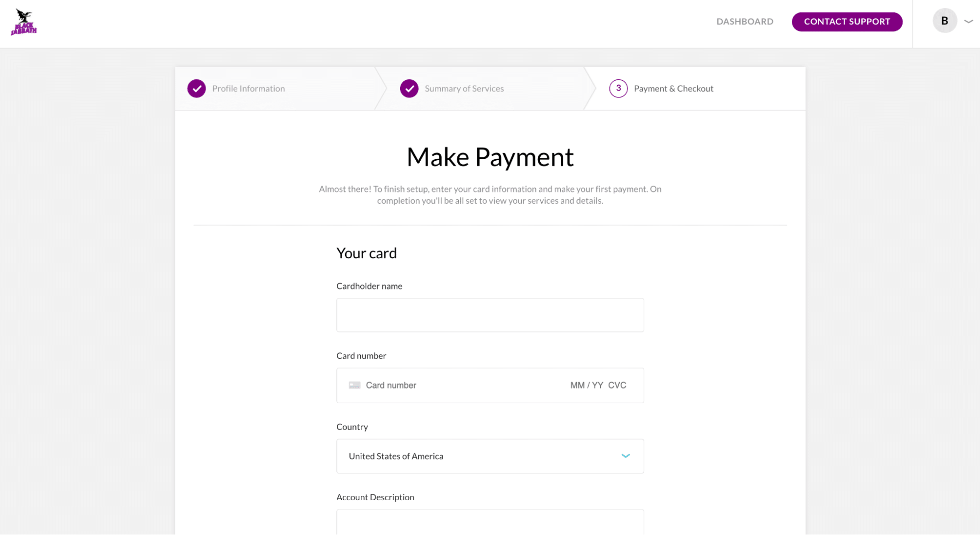Screen dimensions: 980x535
Task: Click the MM / YY expiry field
Action: [586, 386]
